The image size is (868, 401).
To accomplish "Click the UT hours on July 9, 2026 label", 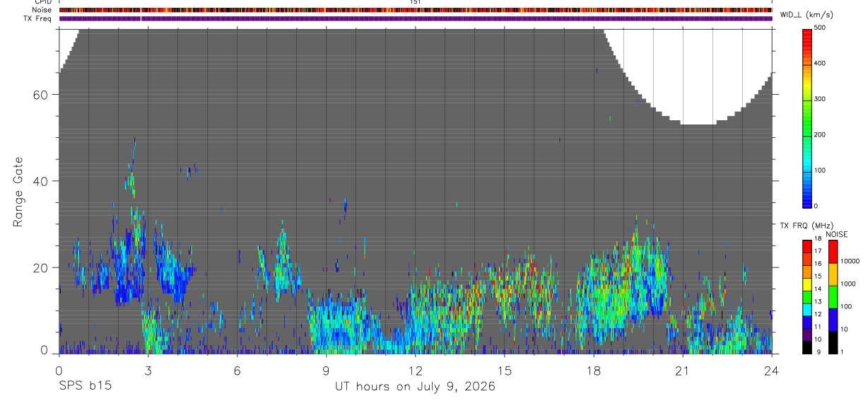I will pyautogui.click(x=415, y=387).
